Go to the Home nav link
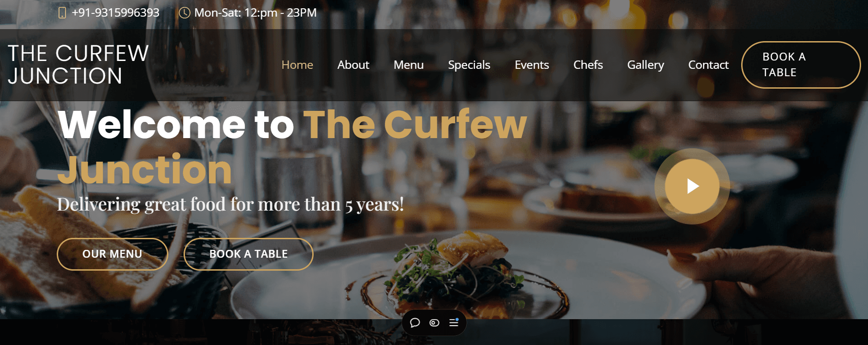 click(297, 65)
